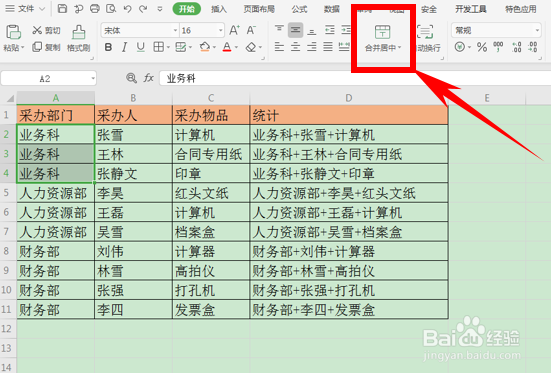This screenshot has height=375, width=551.
Task: Activate the 格式刷 format painter
Action: (x=79, y=39)
